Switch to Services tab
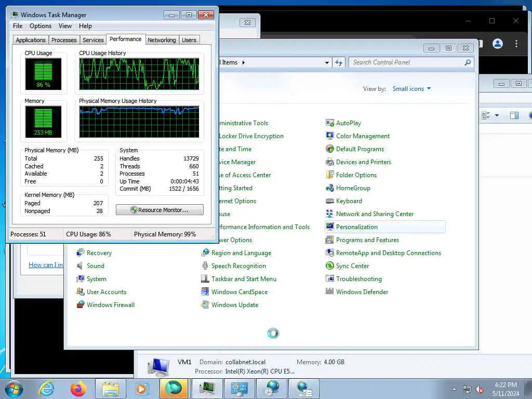Screen dimensions: 532x399 point(93,40)
